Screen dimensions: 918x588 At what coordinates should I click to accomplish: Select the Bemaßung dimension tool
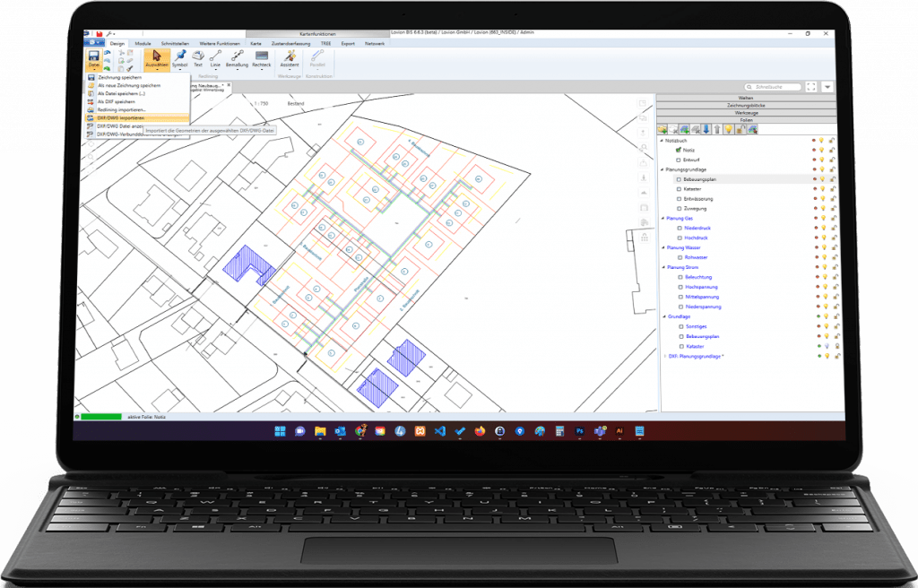point(238,58)
